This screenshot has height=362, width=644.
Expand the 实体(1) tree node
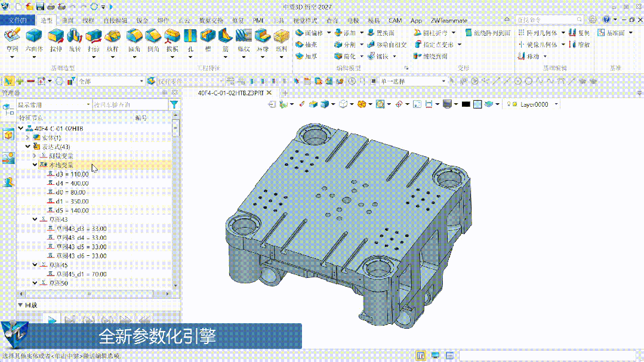coord(28,138)
